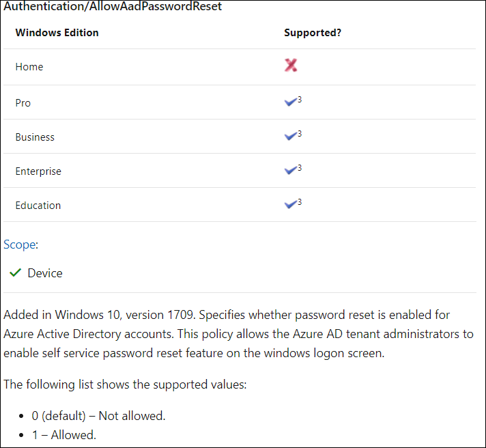The height and width of the screenshot is (448, 486).
Task: Click the Device scope label
Action: pyautogui.click(x=45, y=273)
